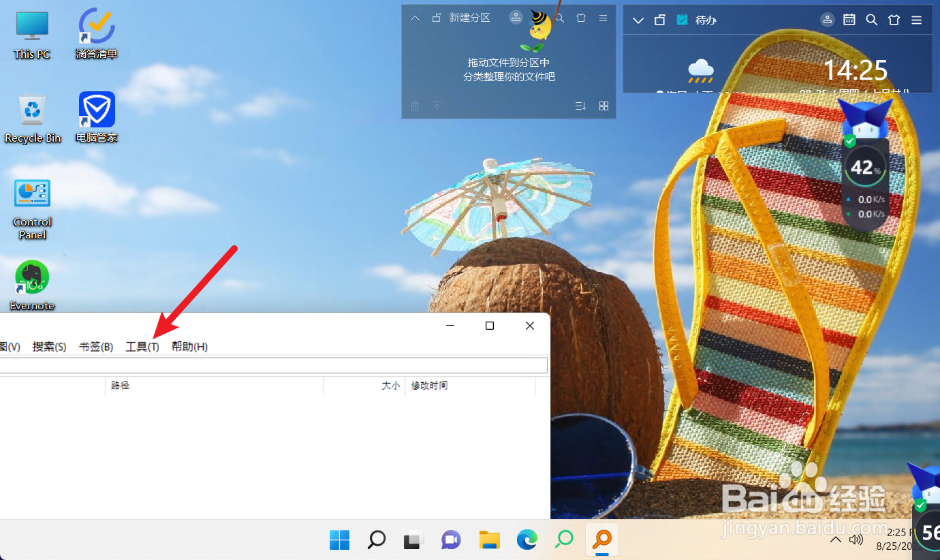
Task: Click the skin shirt icon in 新建分区 panel
Action: point(581,18)
